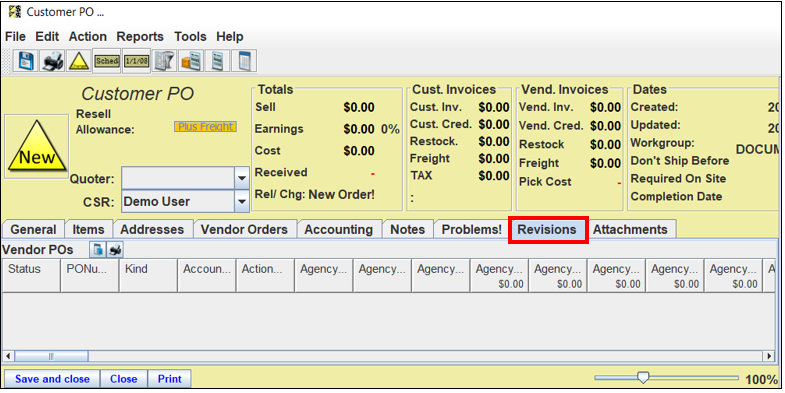This screenshot has width=785, height=393.
Task: Click the 'TAX' label in Cust. Invoices
Action: [x=421, y=175]
